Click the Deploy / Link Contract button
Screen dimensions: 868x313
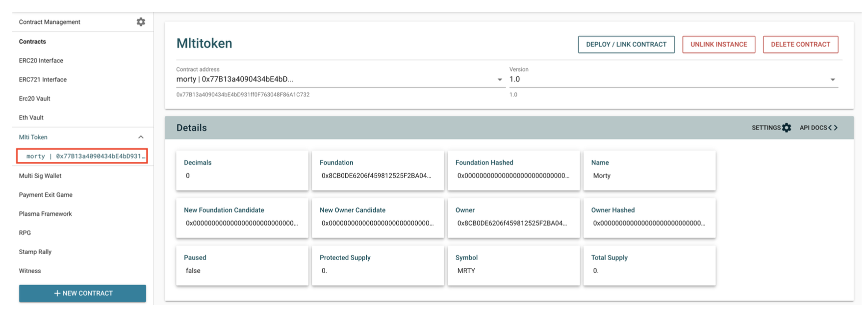626,44
